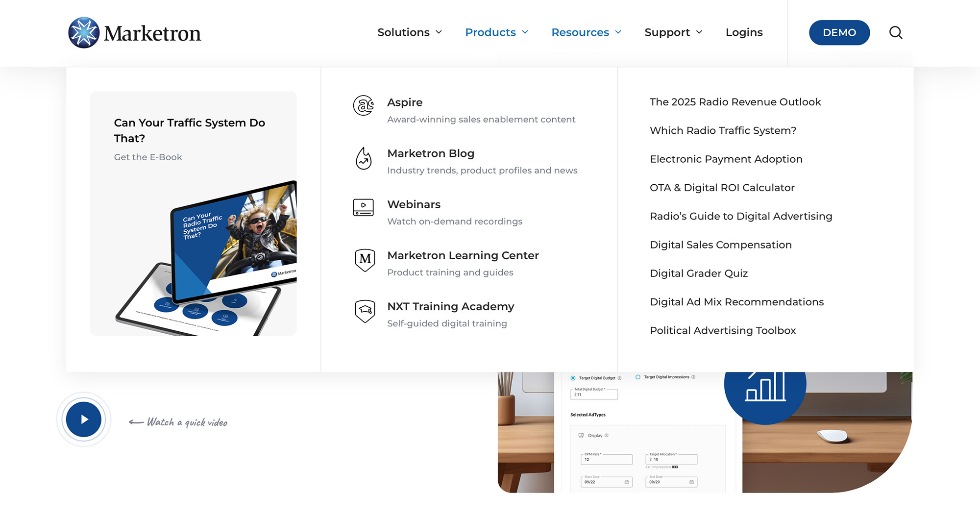This screenshot has height=517, width=980.
Task: Click the Total Digital Budget input field
Action: point(594,394)
